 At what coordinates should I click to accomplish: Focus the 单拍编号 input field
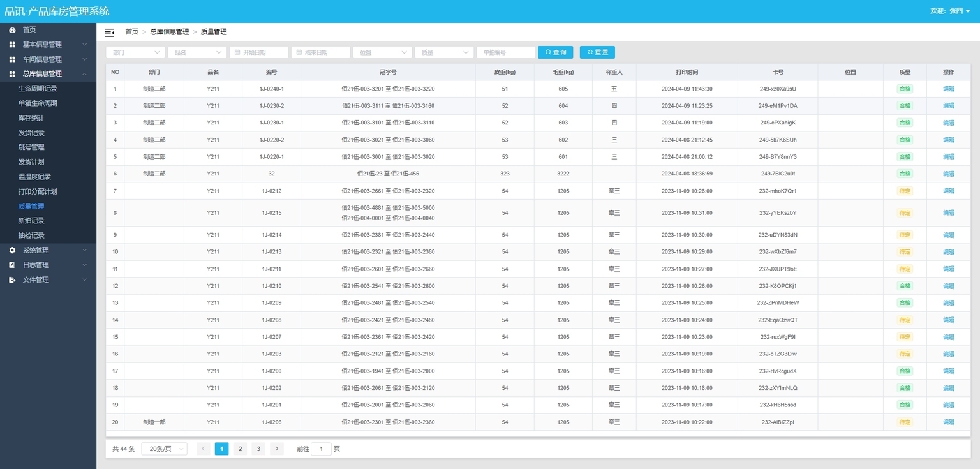tap(506, 52)
